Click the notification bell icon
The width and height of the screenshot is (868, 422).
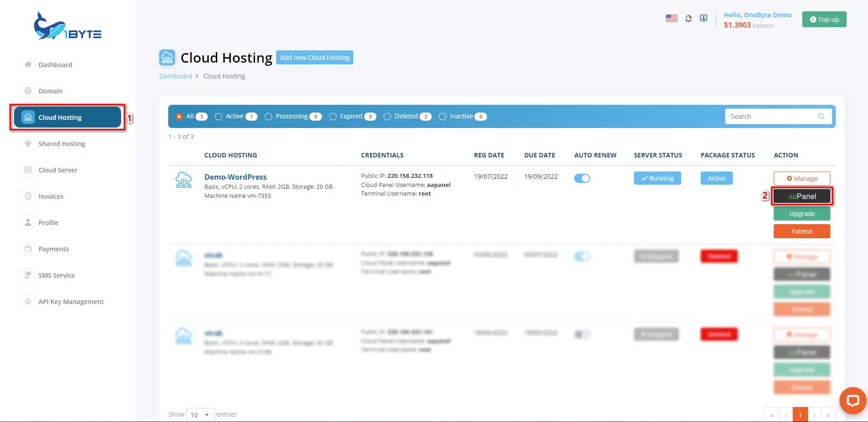click(x=688, y=18)
